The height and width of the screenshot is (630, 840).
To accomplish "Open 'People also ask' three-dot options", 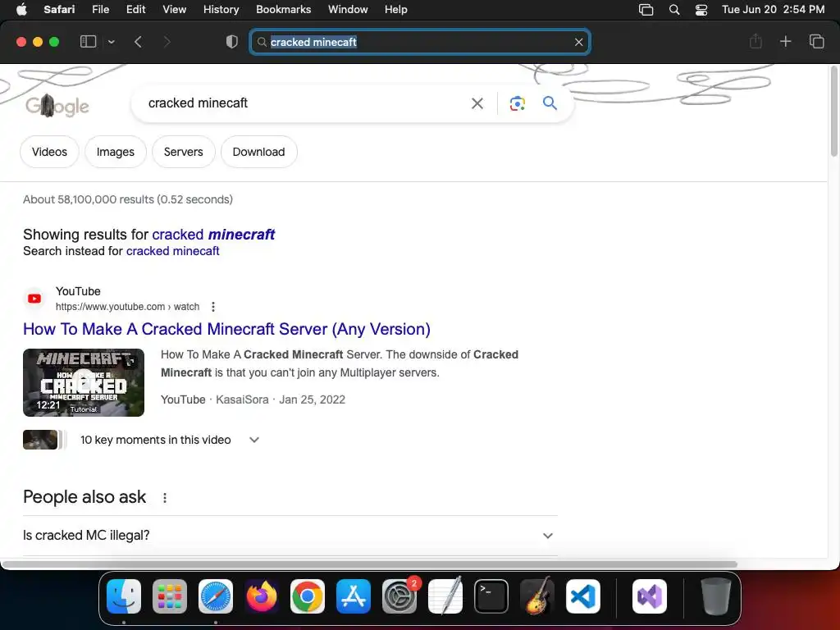I will coord(164,498).
